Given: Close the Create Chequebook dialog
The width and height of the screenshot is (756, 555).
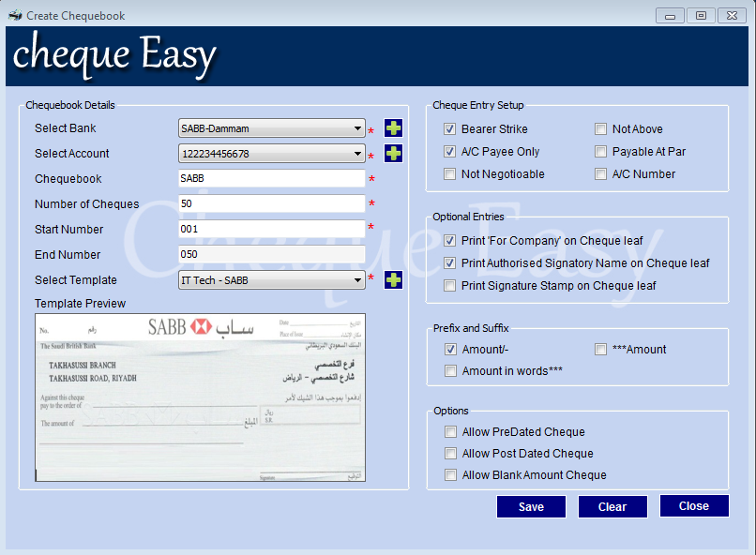Looking at the screenshot, I should 694,505.
